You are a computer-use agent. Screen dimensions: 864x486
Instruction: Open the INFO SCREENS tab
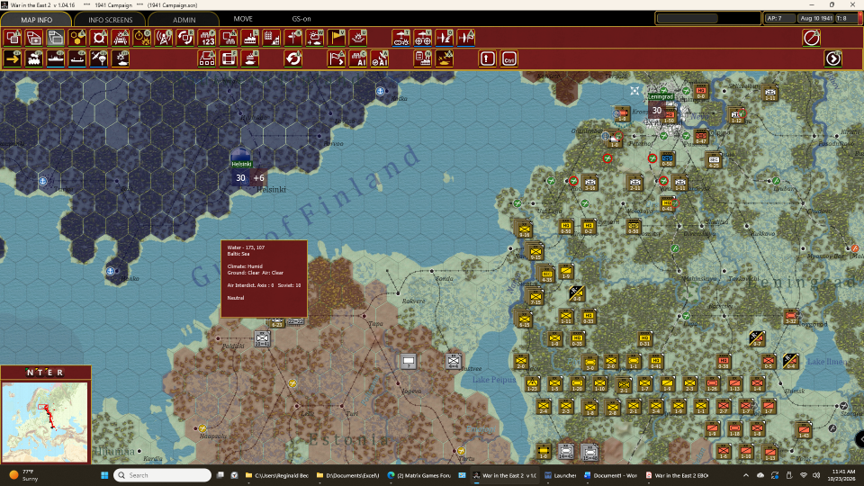(110, 19)
